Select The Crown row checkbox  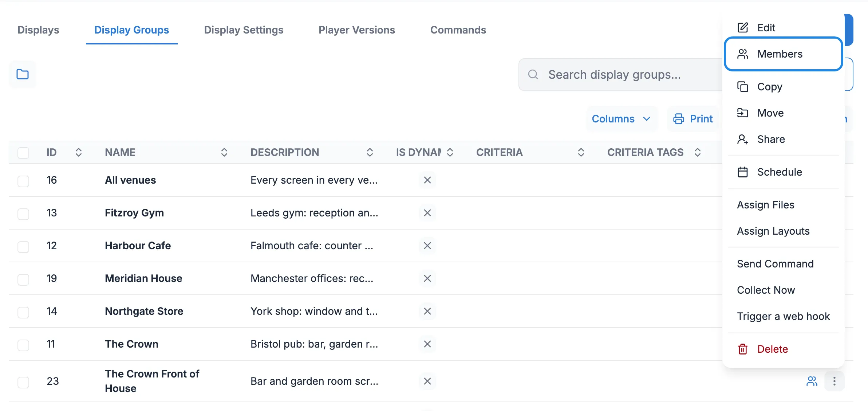(x=23, y=345)
